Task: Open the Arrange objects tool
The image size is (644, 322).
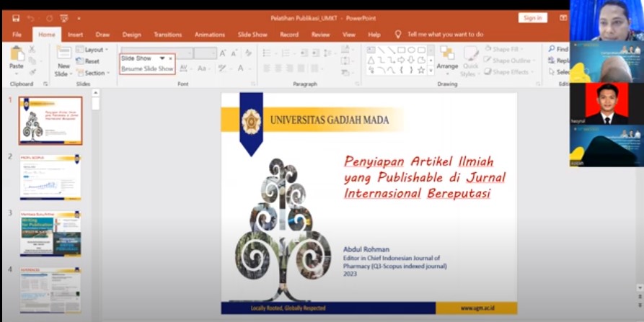Action: point(447,58)
